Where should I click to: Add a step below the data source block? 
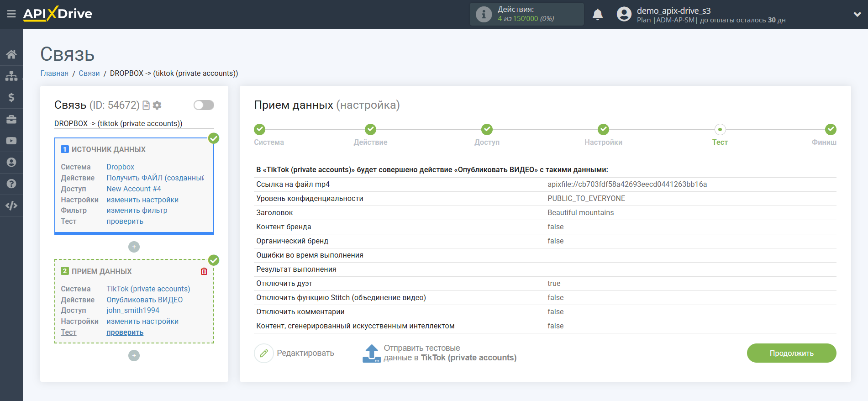134,247
